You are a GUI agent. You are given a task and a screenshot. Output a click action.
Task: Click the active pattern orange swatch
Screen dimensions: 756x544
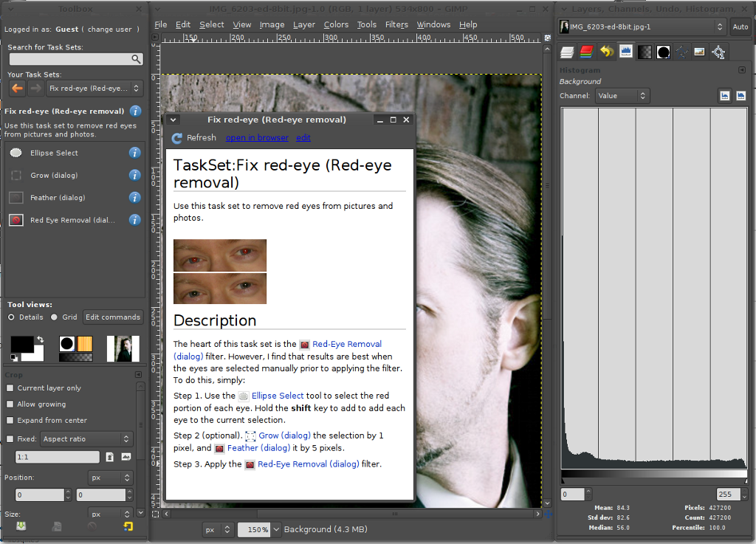85,343
